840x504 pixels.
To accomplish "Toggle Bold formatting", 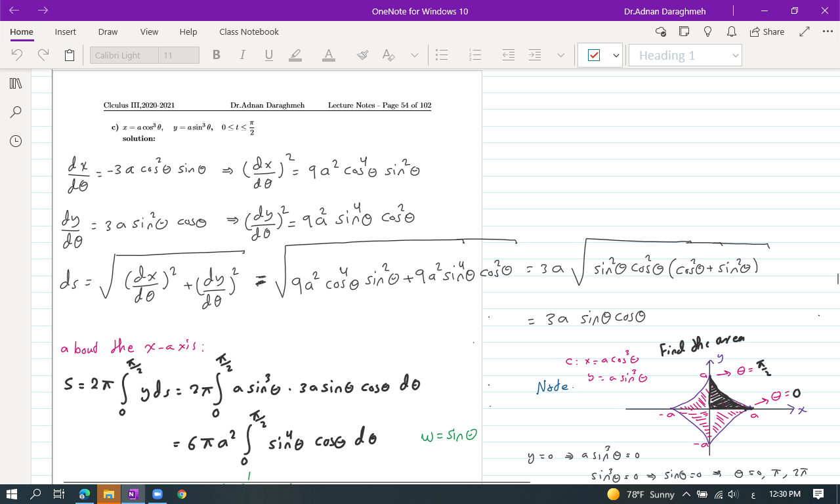I will click(217, 55).
